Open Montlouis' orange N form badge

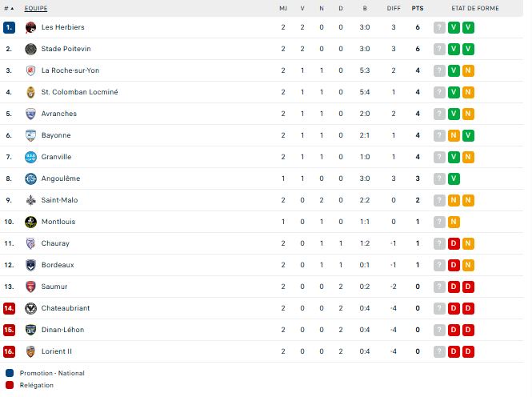coord(454,222)
